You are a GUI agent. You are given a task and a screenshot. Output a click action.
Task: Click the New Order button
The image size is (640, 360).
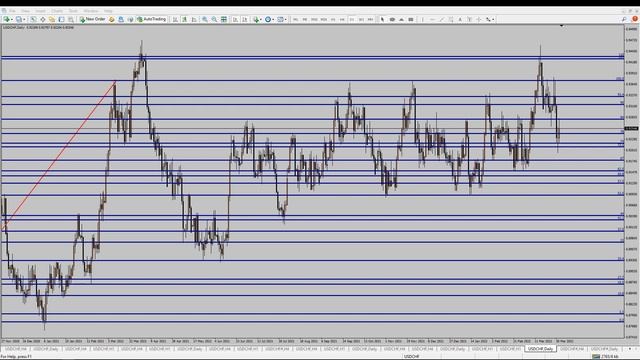click(93, 19)
